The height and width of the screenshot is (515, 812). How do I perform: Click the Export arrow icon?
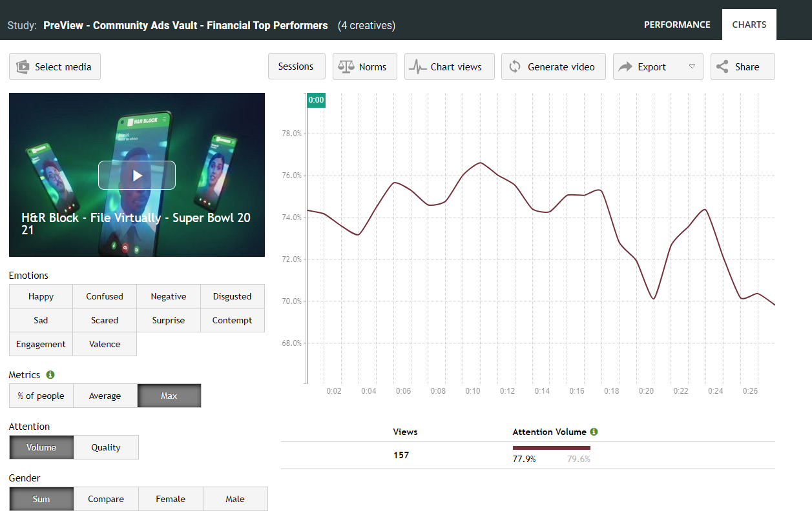tap(626, 66)
